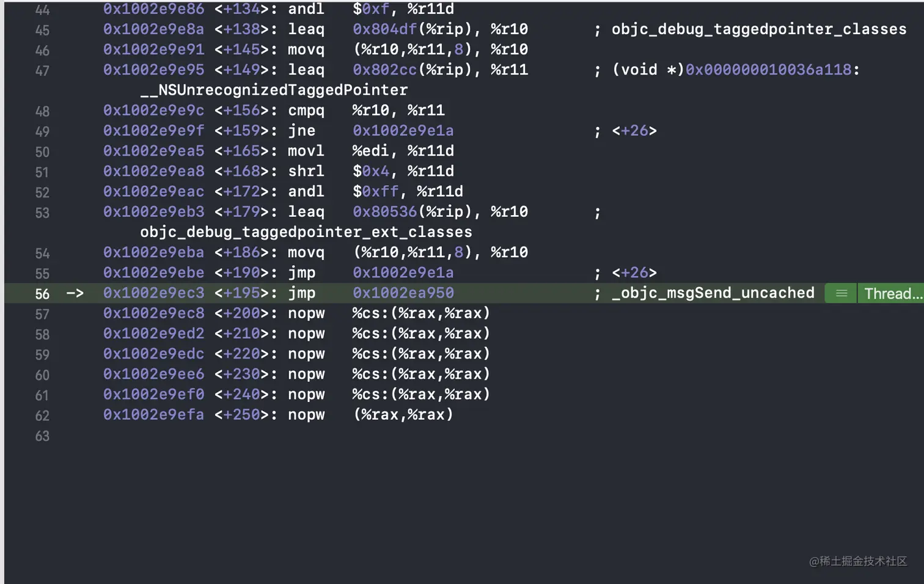Click line number 48 in the gutter
Screen dimensions: 924x584
[x=42, y=111]
